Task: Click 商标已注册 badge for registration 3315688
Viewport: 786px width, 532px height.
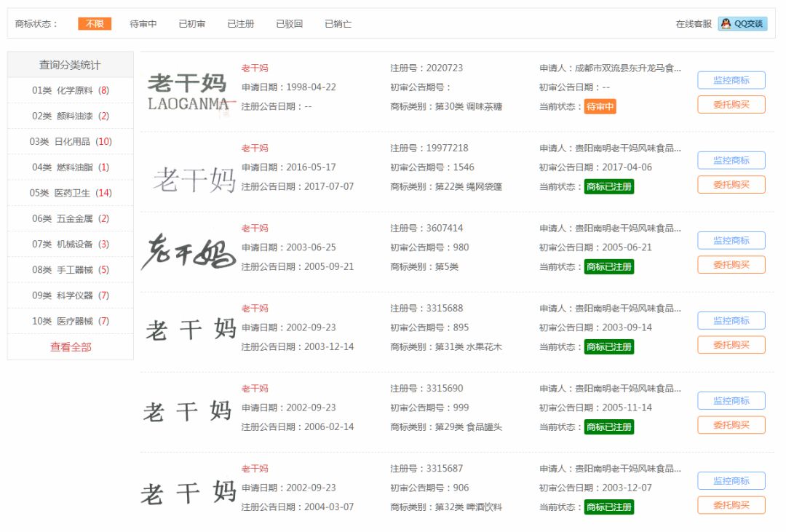Action: (609, 347)
